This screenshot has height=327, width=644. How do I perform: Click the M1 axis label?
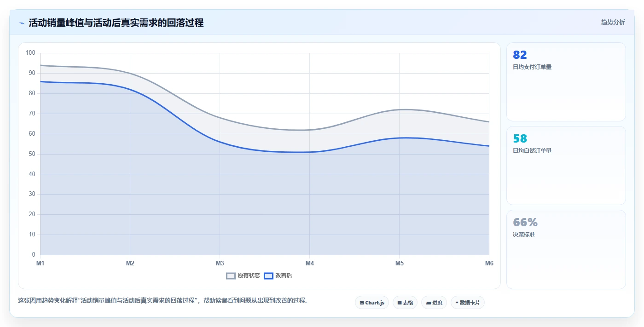click(41, 264)
